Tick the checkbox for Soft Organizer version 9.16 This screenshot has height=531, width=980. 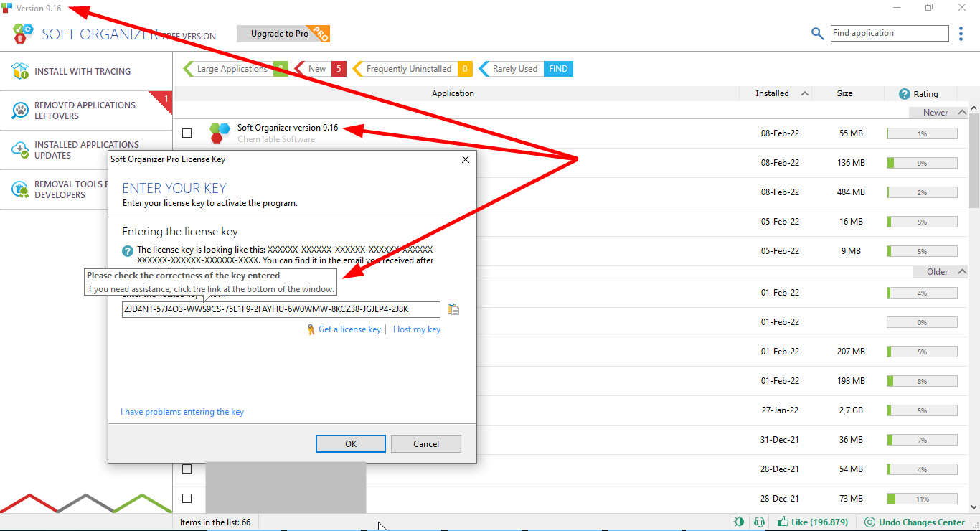click(x=187, y=133)
